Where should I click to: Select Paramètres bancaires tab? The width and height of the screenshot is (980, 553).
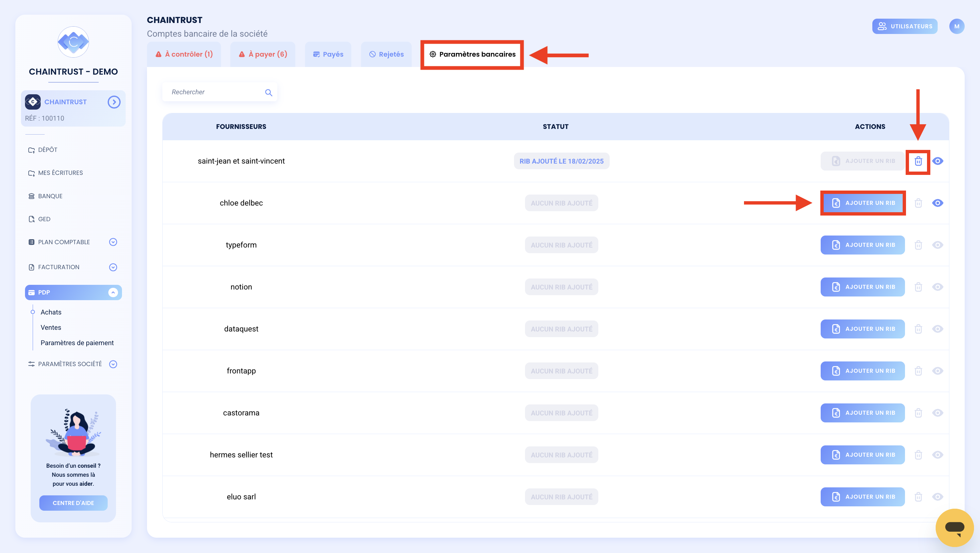tap(472, 54)
